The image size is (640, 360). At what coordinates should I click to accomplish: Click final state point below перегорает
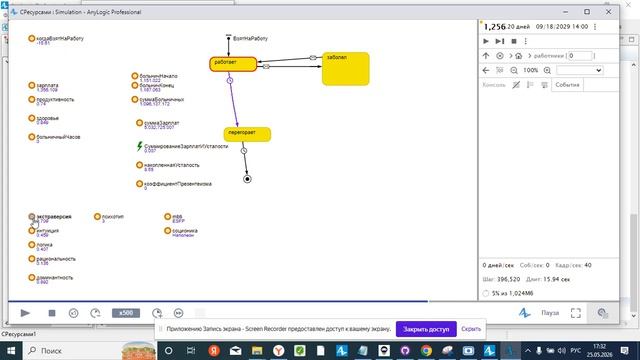tap(247, 179)
